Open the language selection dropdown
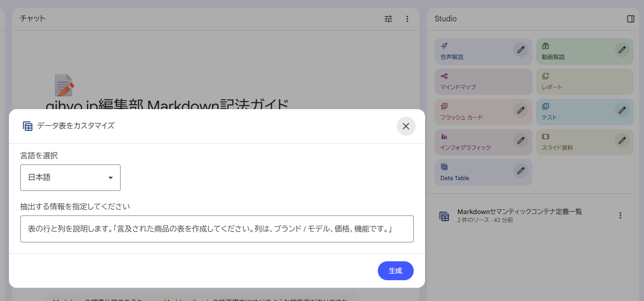644x301 pixels. point(70,178)
